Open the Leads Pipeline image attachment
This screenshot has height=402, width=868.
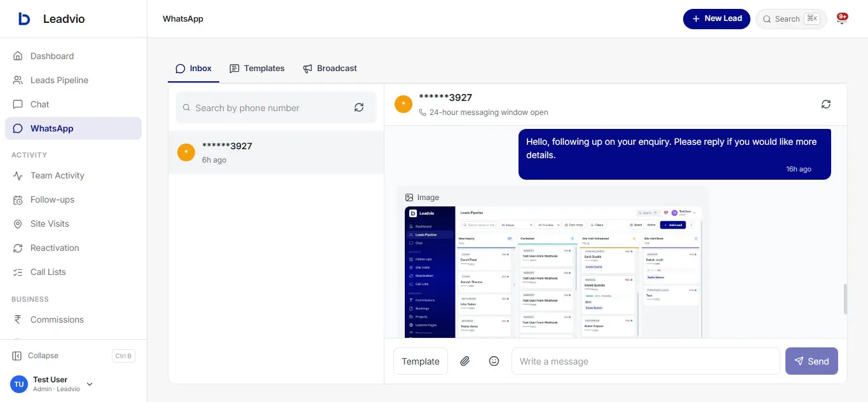pos(553,272)
